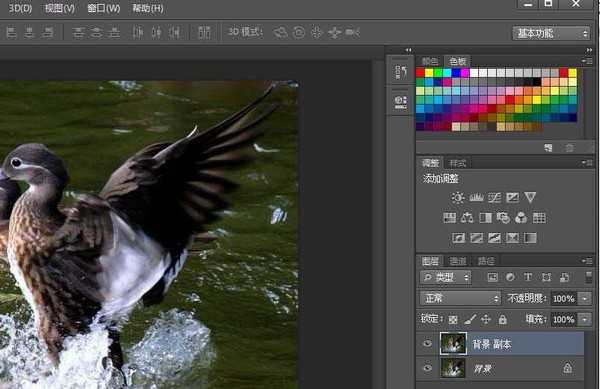Switch to the 颜色 color tab

click(x=430, y=61)
